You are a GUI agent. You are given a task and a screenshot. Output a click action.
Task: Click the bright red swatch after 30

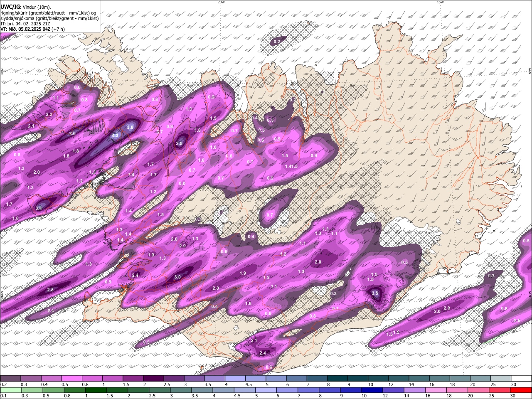[521, 390]
